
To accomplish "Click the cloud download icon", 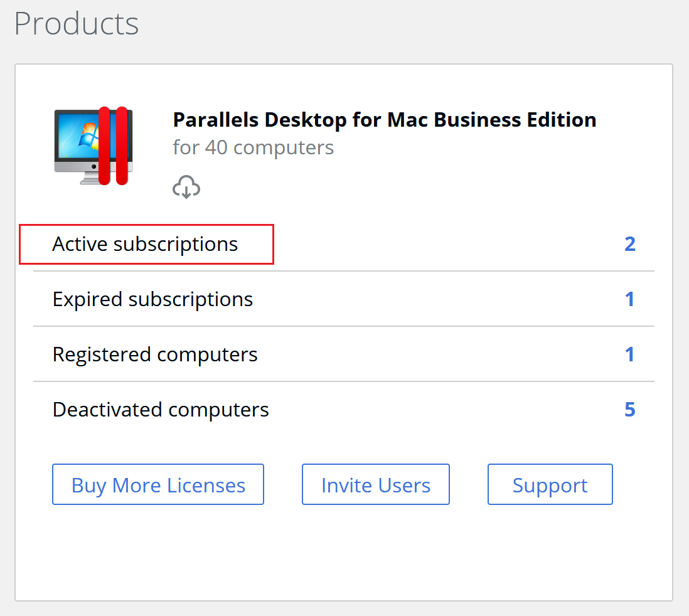I will pos(186,187).
